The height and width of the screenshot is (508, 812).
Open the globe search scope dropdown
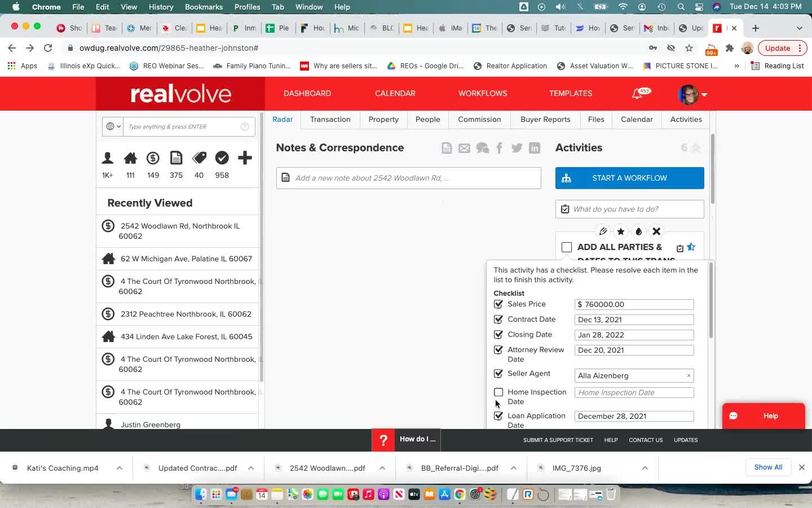coord(113,126)
